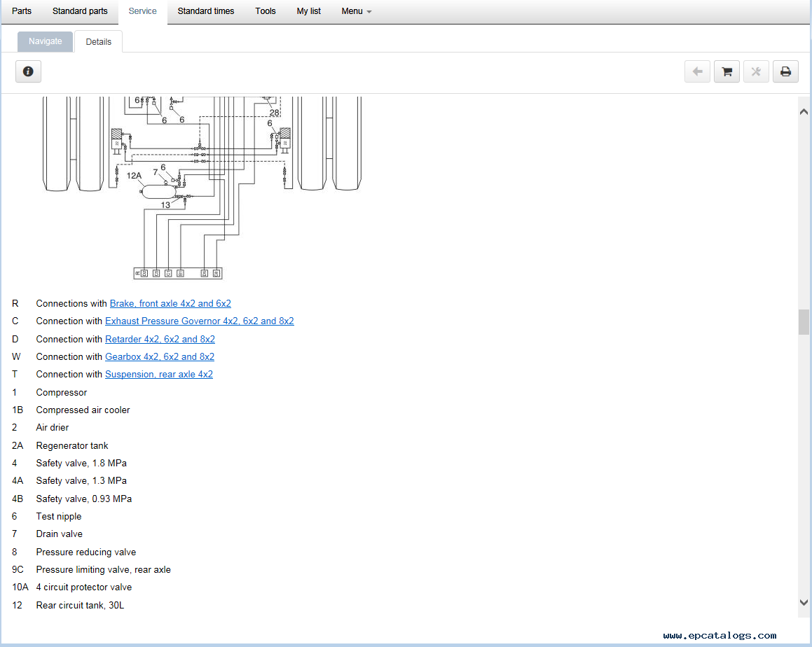Click the info icon button
Viewport: 812px width, 647px height.
pos(28,71)
